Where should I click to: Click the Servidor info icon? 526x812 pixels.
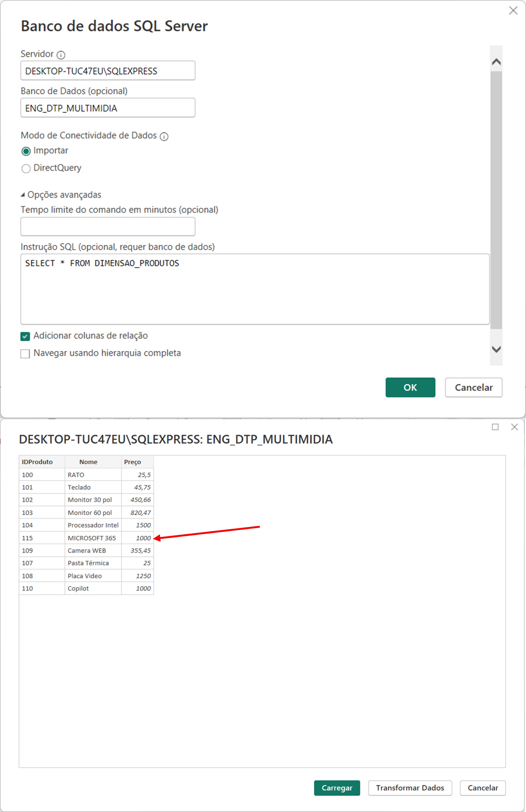(61, 55)
